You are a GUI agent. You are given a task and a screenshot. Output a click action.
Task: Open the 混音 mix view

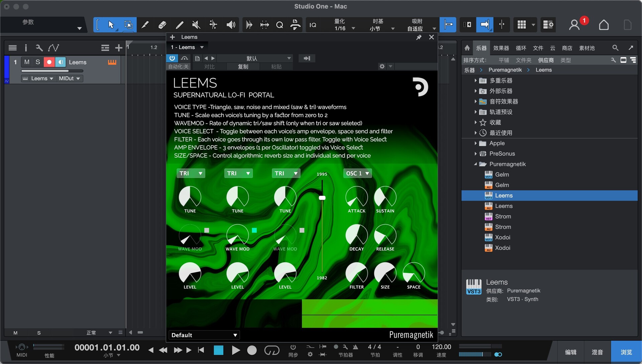[597, 352]
